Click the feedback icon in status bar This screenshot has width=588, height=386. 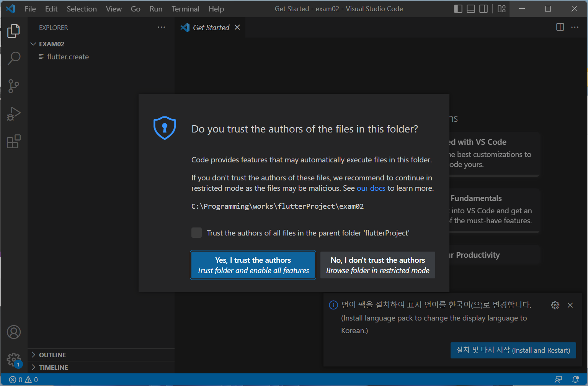(559, 379)
